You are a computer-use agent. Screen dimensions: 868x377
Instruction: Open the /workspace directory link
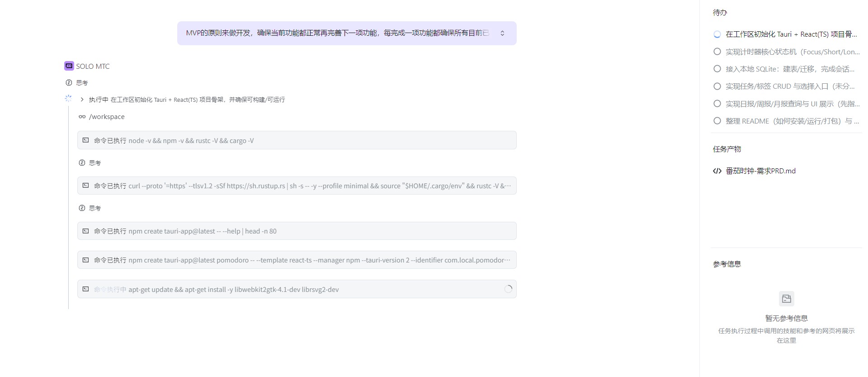107,117
